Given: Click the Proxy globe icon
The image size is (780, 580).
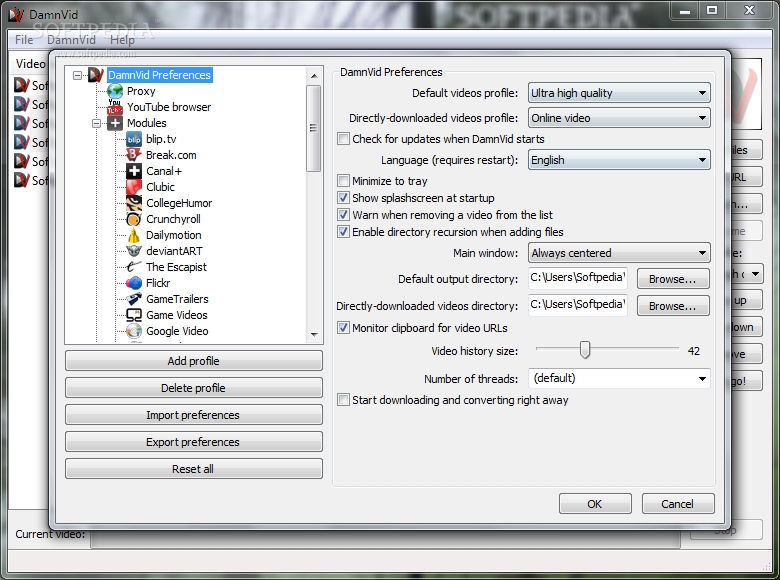Looking at the screenshot, I should (x=115, y=91).
